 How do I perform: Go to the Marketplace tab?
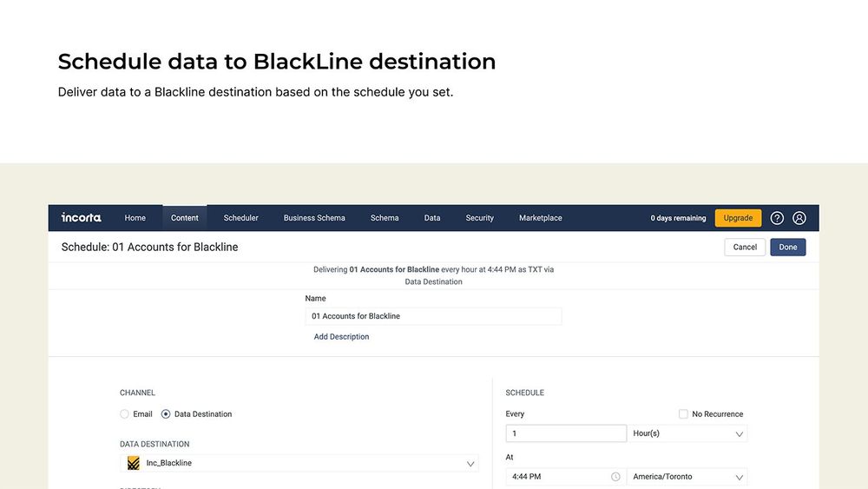540,218
